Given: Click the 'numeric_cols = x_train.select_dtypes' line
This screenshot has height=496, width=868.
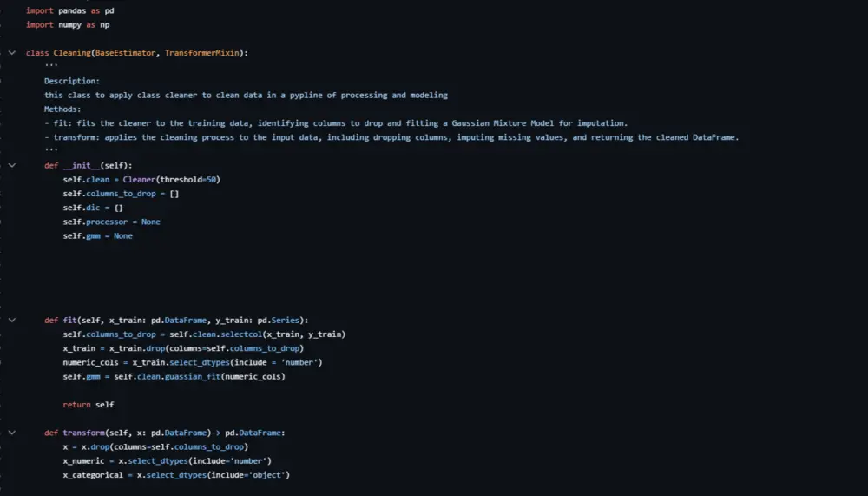Looking at the screenshot, I should [193, 362].
